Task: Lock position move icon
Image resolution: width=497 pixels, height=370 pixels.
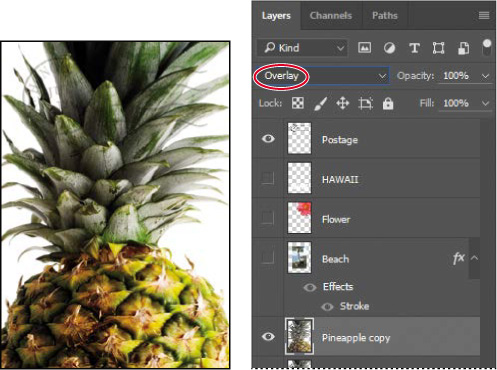Action: [x=343, y=103]
